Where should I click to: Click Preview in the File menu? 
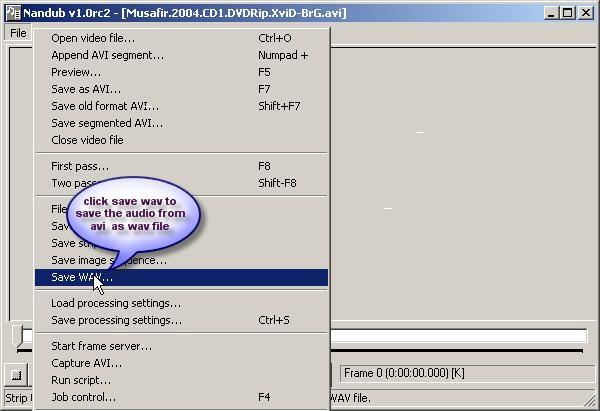click(x=181, y=72)
